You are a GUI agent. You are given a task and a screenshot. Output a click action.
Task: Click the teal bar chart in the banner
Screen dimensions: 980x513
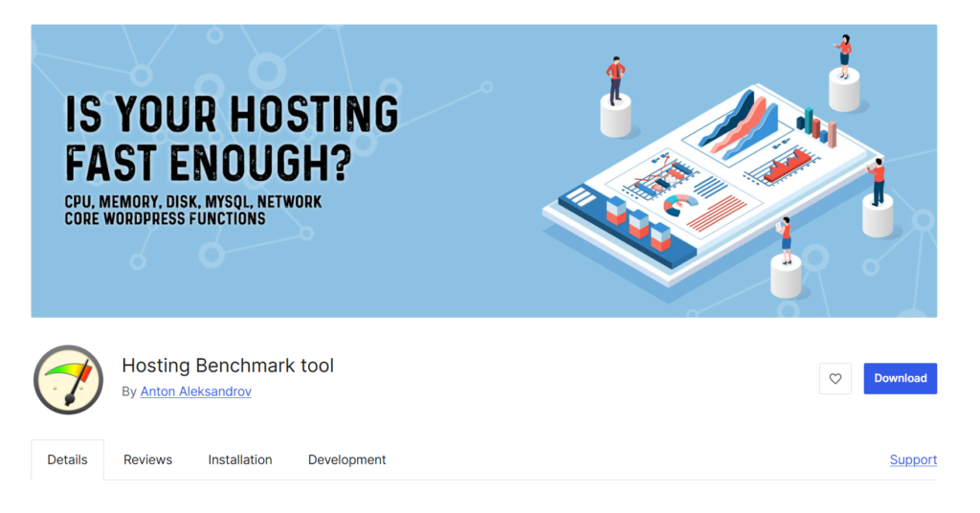click(816, 126)
